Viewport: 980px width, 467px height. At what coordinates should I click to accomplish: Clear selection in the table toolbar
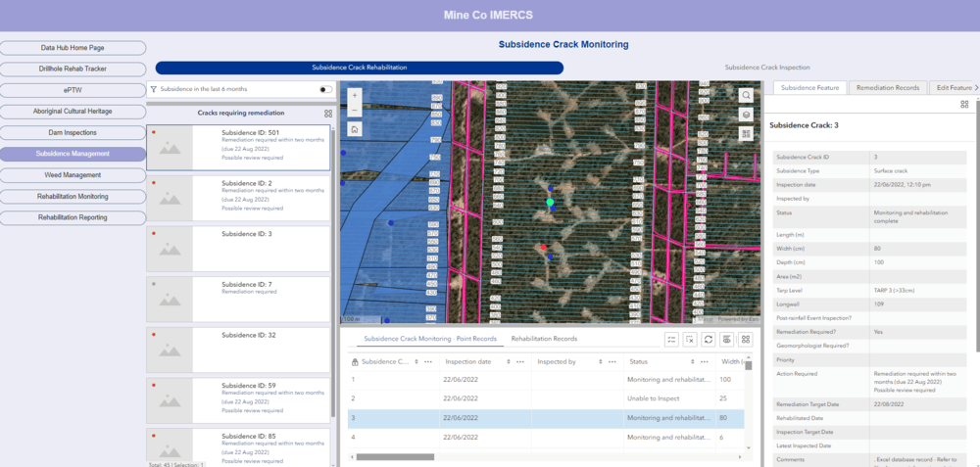(690, 339)
